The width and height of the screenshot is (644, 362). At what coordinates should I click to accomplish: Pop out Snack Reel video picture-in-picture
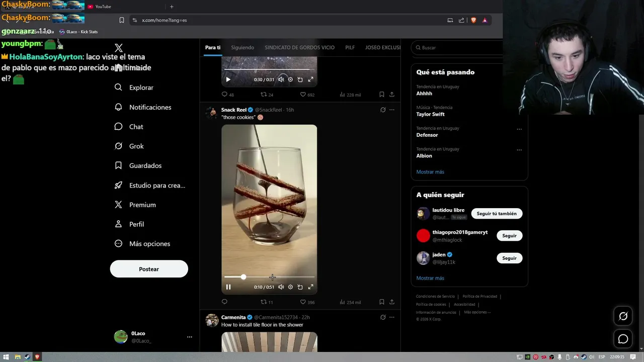click(300, 287)
